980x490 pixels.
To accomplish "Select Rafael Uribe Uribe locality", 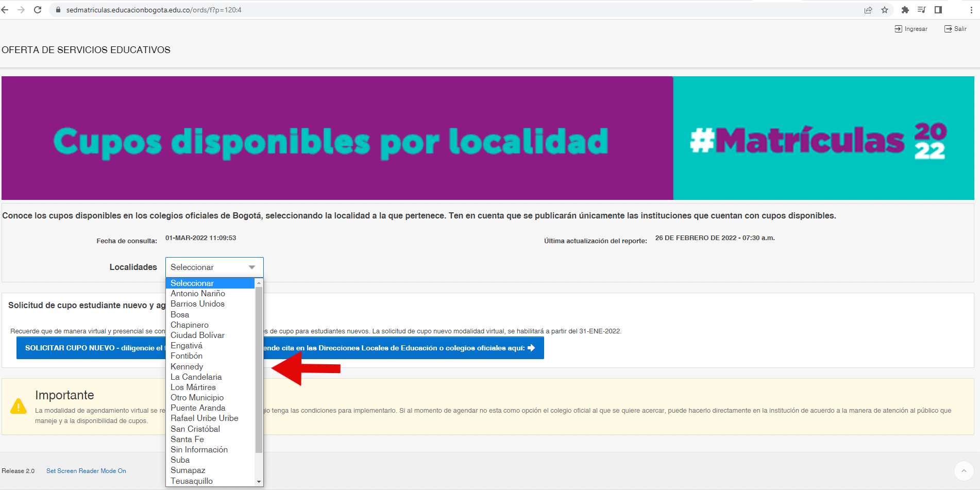I will point(210,418).
